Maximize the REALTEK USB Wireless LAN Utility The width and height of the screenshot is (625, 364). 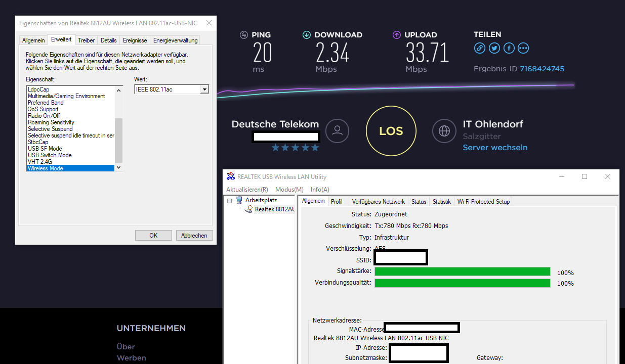tap(585, 176)
